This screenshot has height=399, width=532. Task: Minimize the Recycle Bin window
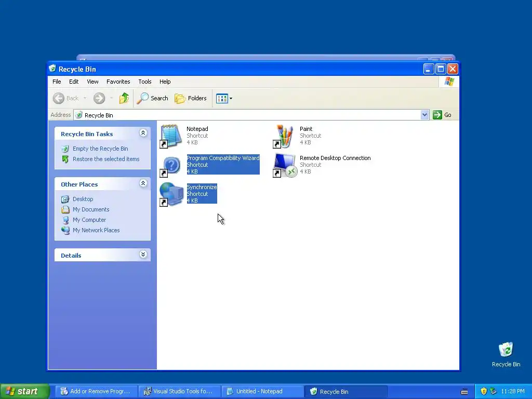[429, 69]
